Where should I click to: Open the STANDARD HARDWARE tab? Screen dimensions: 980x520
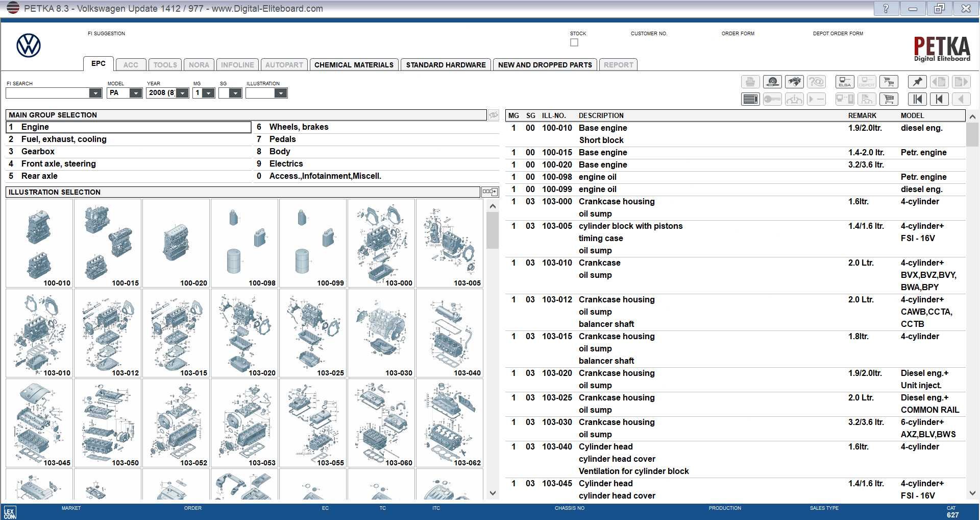446,65
